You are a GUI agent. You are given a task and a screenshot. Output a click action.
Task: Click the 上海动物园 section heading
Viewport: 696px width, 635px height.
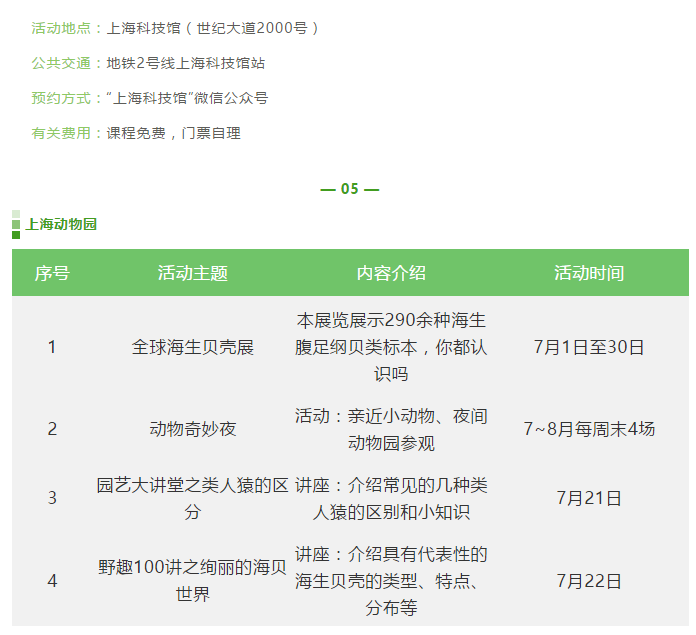(x=61, y=224)
